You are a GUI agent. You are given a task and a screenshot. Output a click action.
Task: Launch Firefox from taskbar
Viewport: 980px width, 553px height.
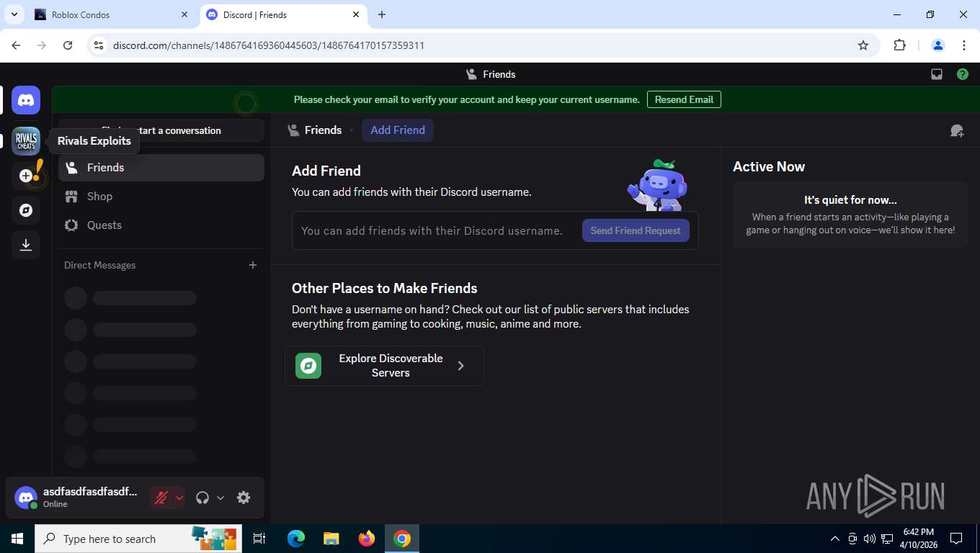[367, 539]
